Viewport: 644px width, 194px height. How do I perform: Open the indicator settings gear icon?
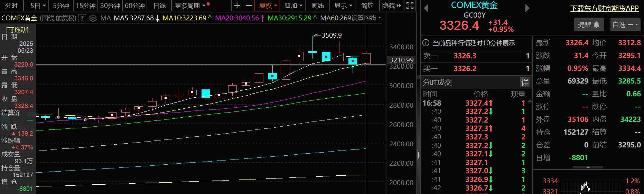click(93, 18)
